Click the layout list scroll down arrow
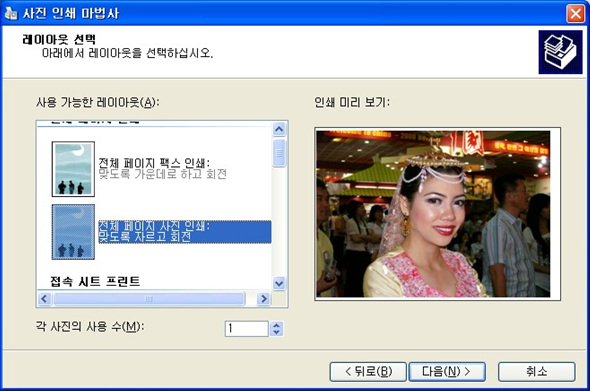 (x=279, y=283)
